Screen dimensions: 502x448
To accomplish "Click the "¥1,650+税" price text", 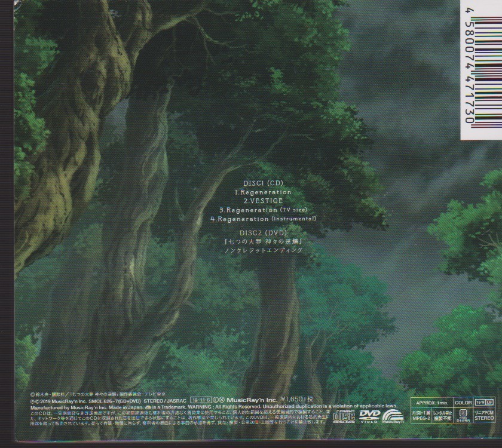I will pyautogui.click(x=297, y=400).
